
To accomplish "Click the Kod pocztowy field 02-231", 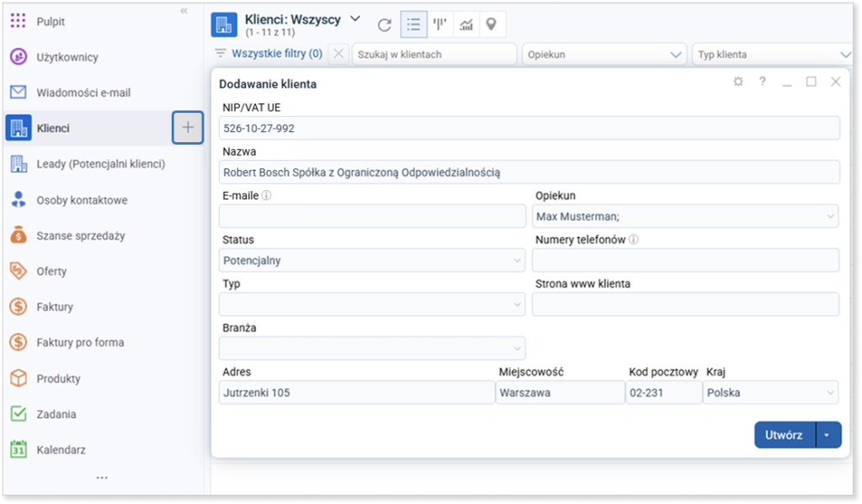I will pos(663,392).
